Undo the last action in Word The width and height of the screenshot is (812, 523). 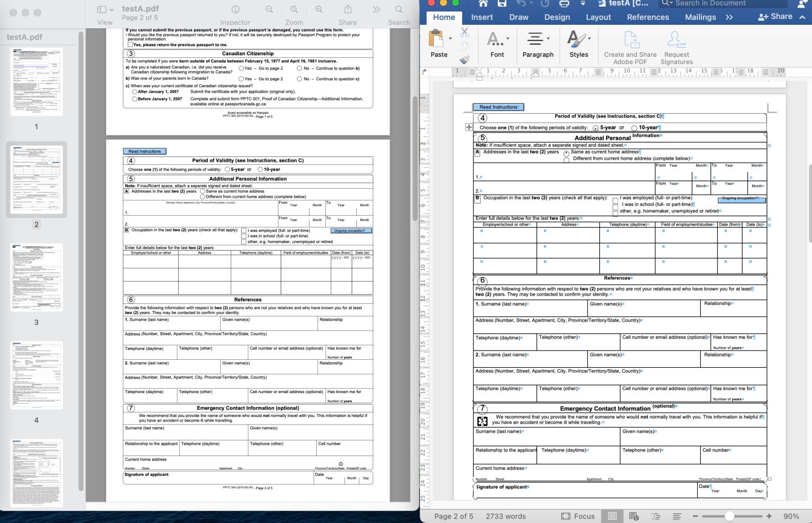click(521, 4)
